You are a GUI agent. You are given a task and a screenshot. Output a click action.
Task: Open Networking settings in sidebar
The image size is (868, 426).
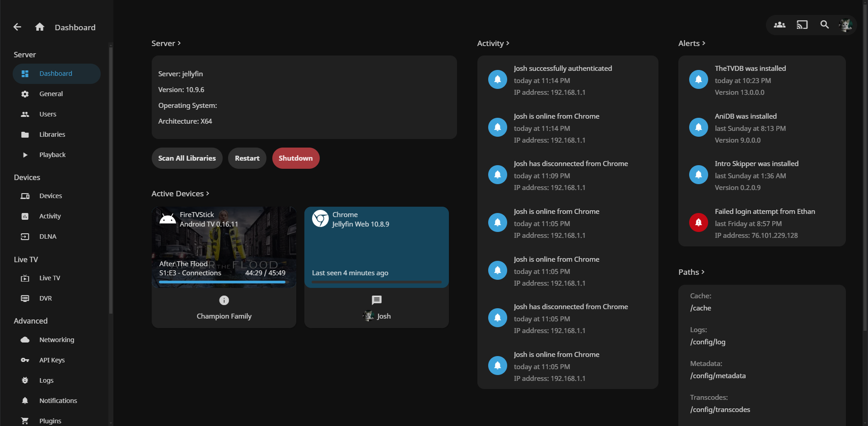coord(56,340)
